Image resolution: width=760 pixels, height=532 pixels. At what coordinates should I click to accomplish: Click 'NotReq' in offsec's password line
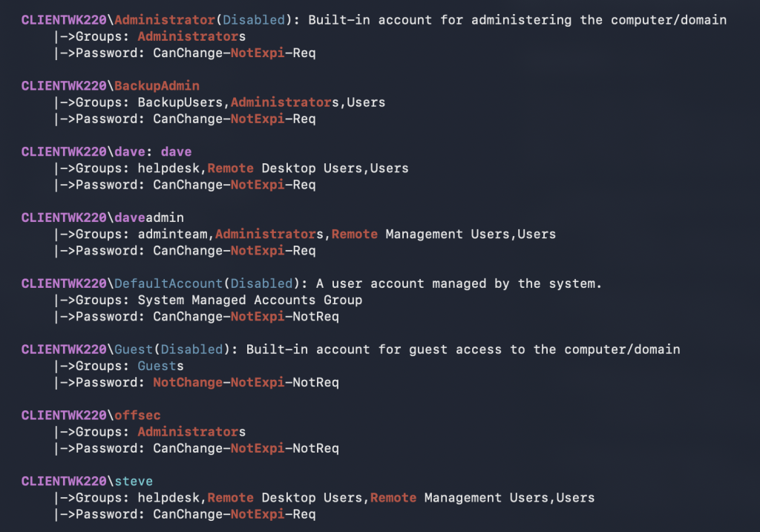[315, 448]
